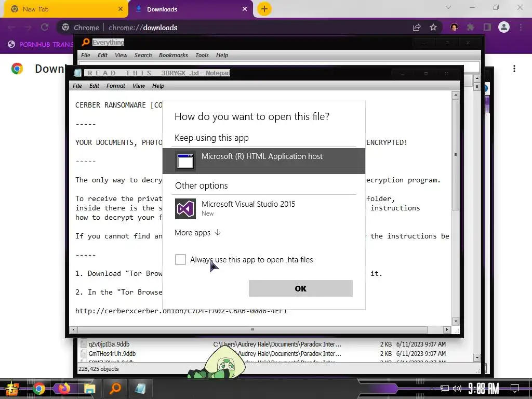Click the 9:08 AM taskbar clock
This screenshot has height=399, width=532.
(484, 389)
